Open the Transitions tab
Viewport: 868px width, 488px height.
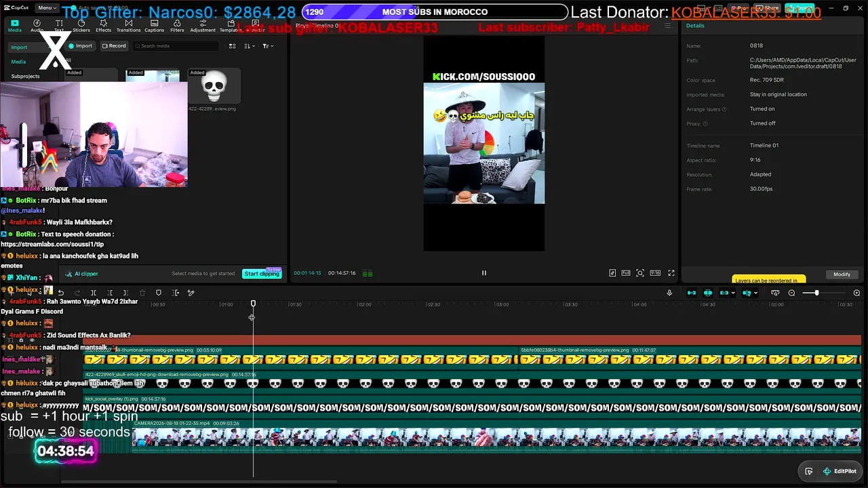pos(128,26)
